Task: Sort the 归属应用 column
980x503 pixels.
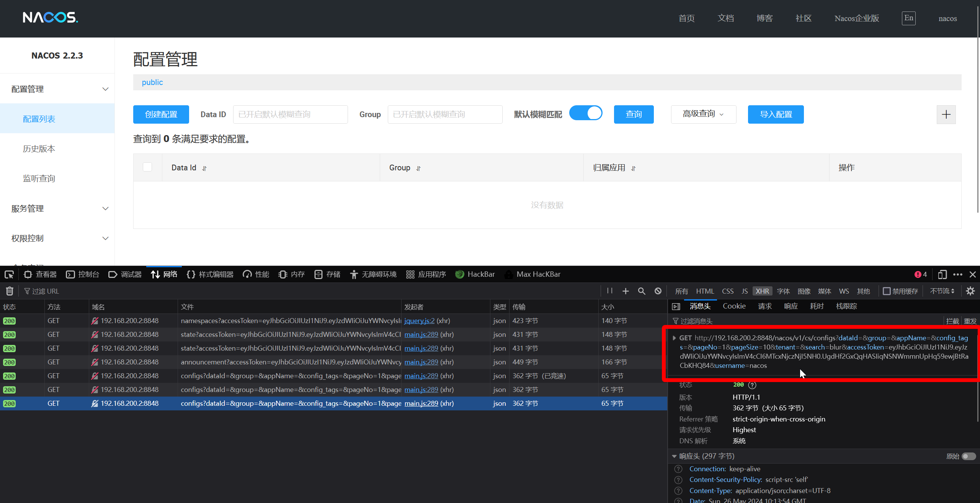Action: [634, 168]
